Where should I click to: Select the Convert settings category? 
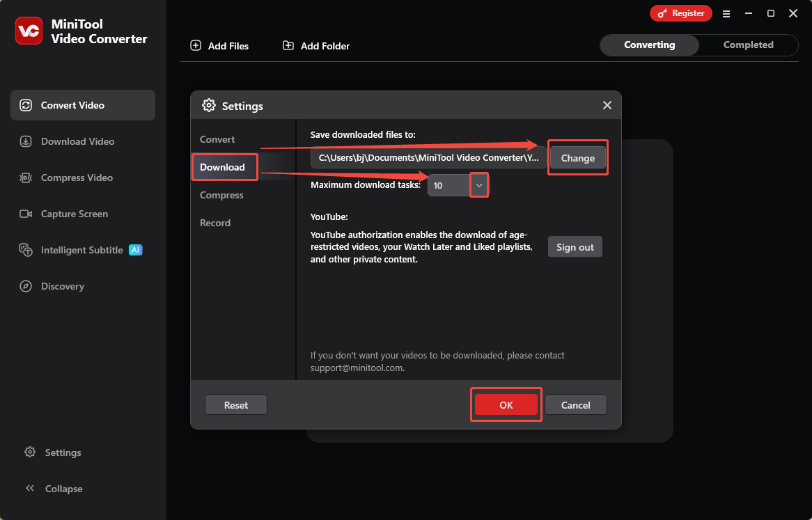coord(217,139)
